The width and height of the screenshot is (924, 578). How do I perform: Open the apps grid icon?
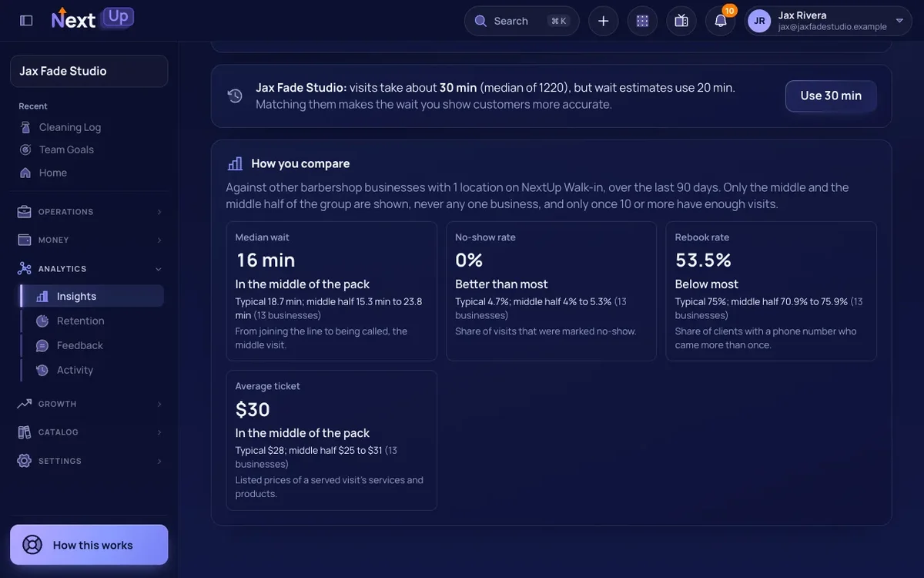[x=642, y=21]
